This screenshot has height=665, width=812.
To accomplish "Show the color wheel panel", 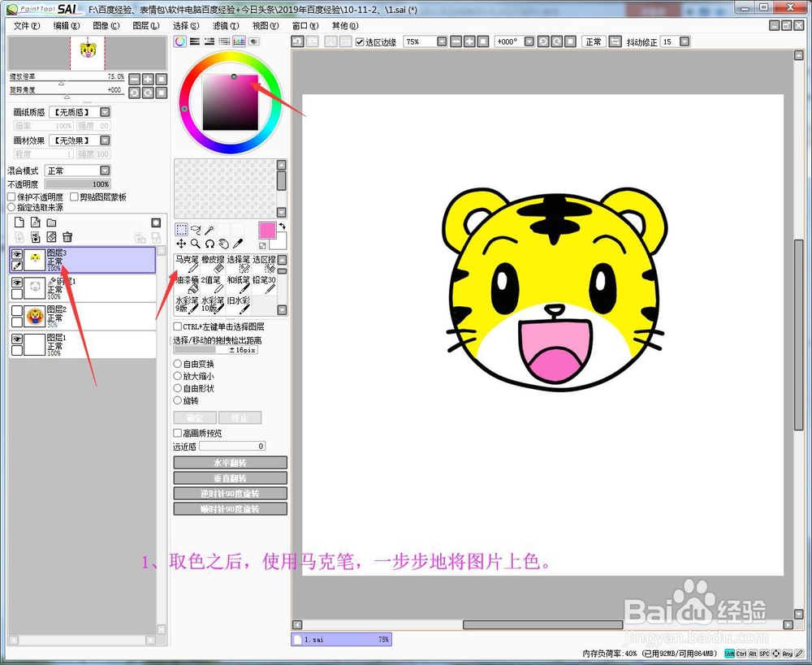I will click(179, 41).
